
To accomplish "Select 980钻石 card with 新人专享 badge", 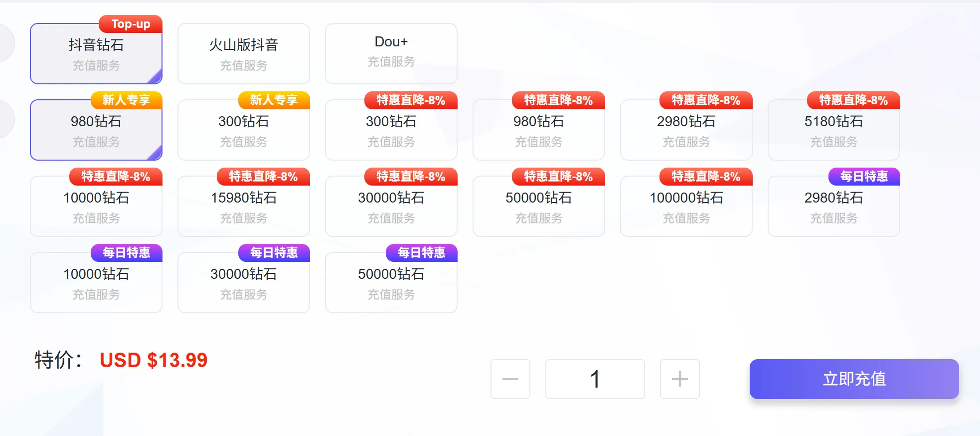I will 96,130.
